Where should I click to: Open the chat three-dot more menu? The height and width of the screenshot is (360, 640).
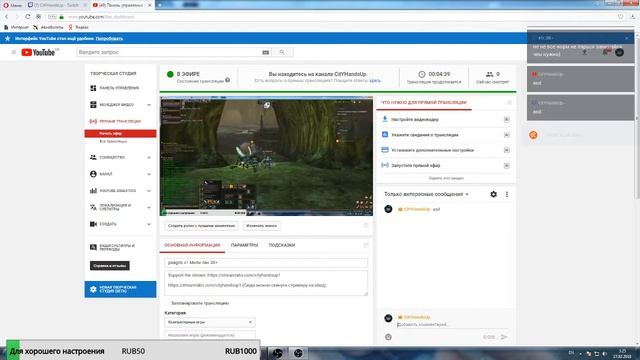pos(507,194)
